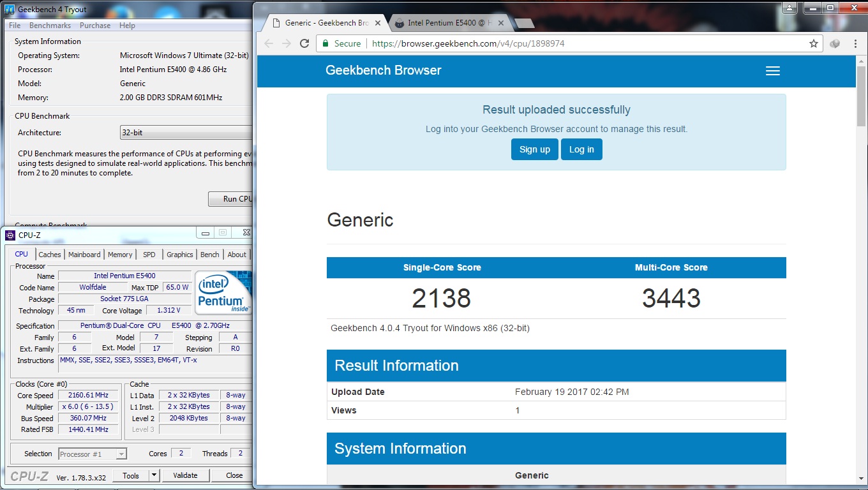Select the CPU tab in CPU-Z
Viewport: 868px width, 490px height.
click(22, 254)
